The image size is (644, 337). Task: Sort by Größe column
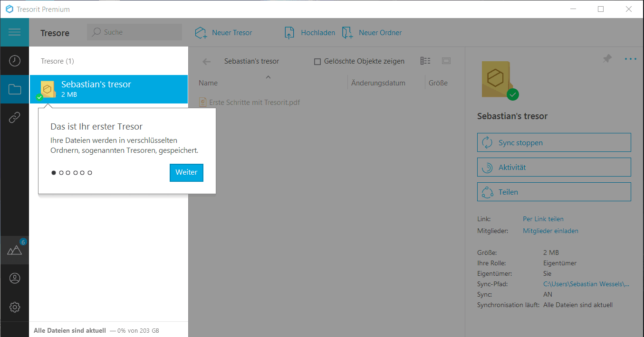point(438,83)
